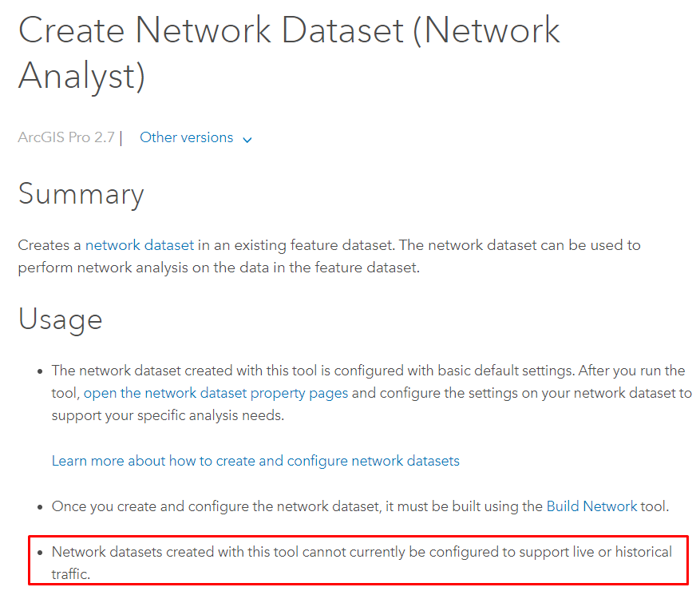The image size is (700, 591).
Task: Click the ArcGIS Pro 2.7 version label
Action: point(66,137)
